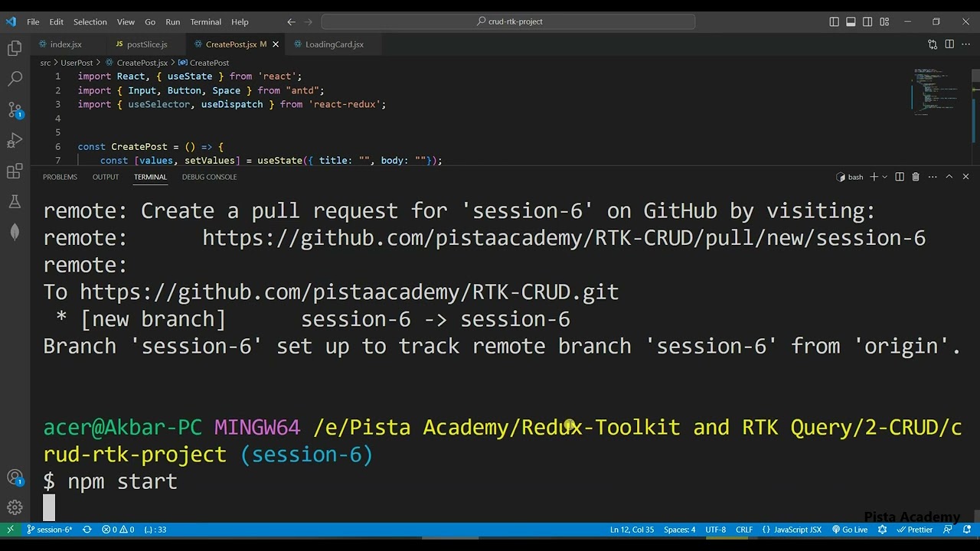The image size is (980, 551).
Task: Toggle secondary side bar visibility
Action: tap(867, 21)
